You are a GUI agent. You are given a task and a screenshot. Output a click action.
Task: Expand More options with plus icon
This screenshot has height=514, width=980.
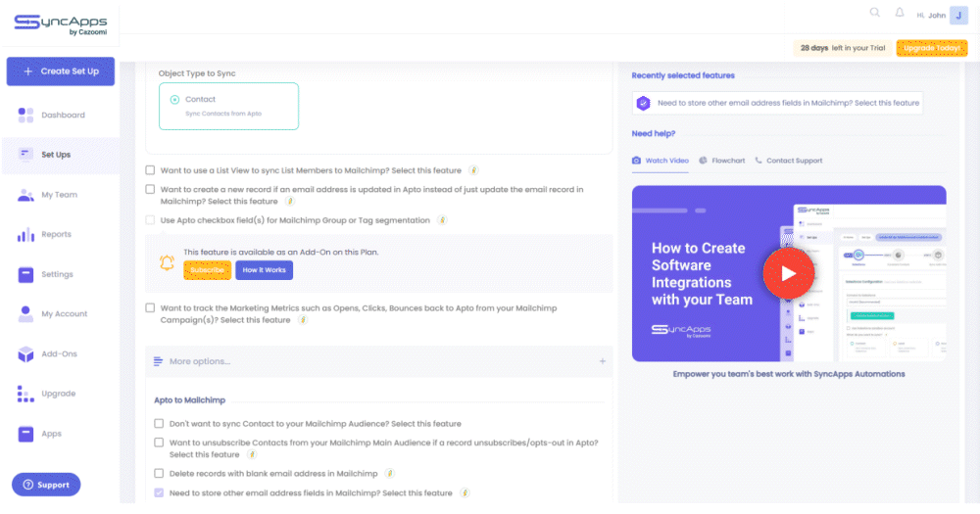tap(603, 361)
